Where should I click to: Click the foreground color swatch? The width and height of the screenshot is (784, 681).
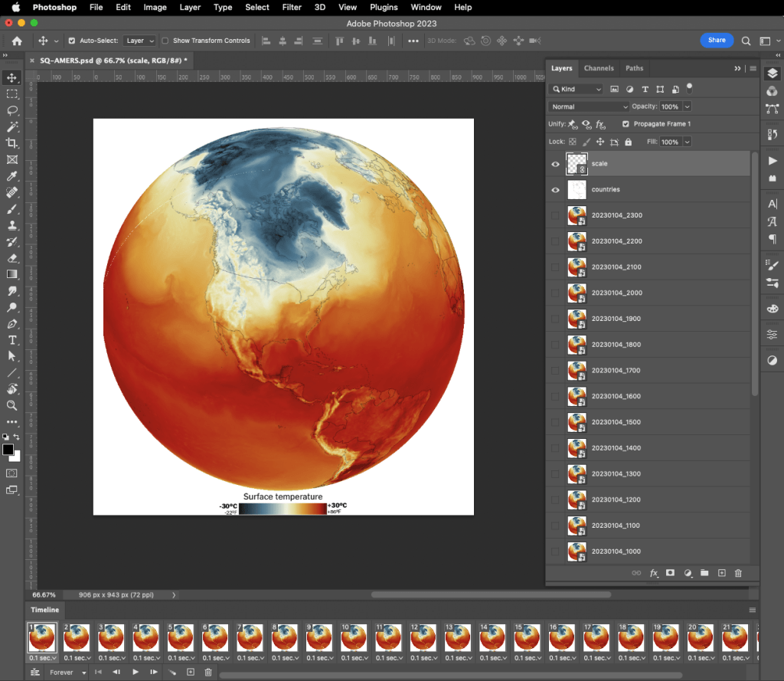8,450
